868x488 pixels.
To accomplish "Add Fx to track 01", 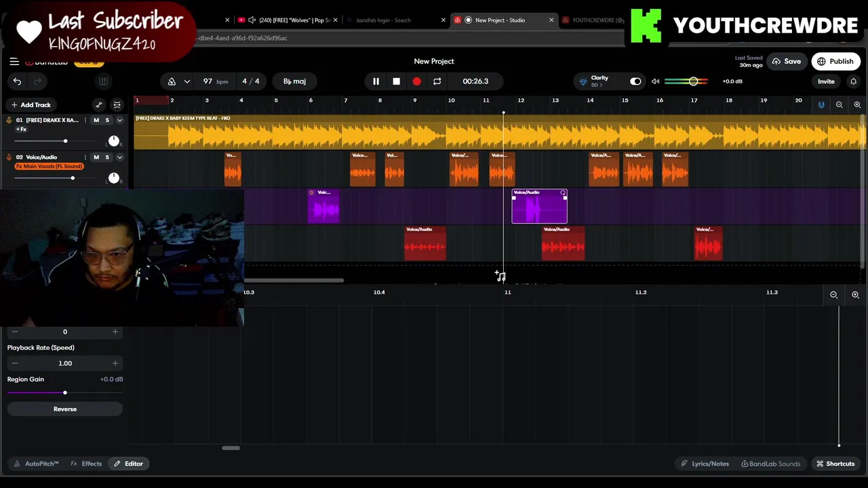I will [22, 129].
